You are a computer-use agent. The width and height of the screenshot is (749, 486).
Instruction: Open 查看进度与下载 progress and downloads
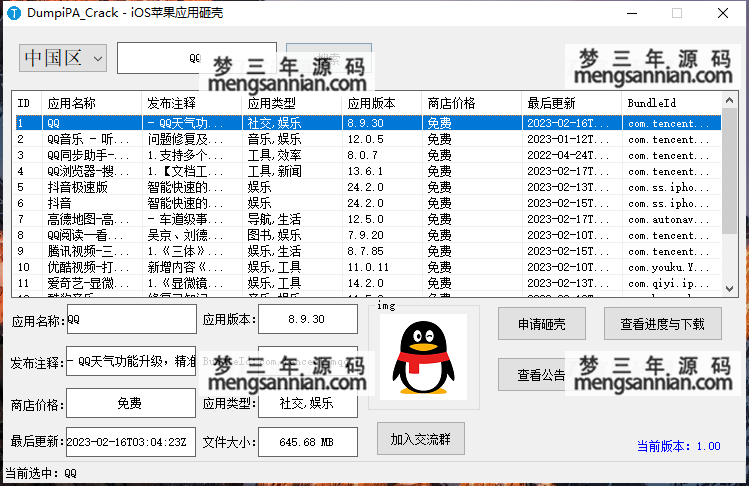coord(663,324)
